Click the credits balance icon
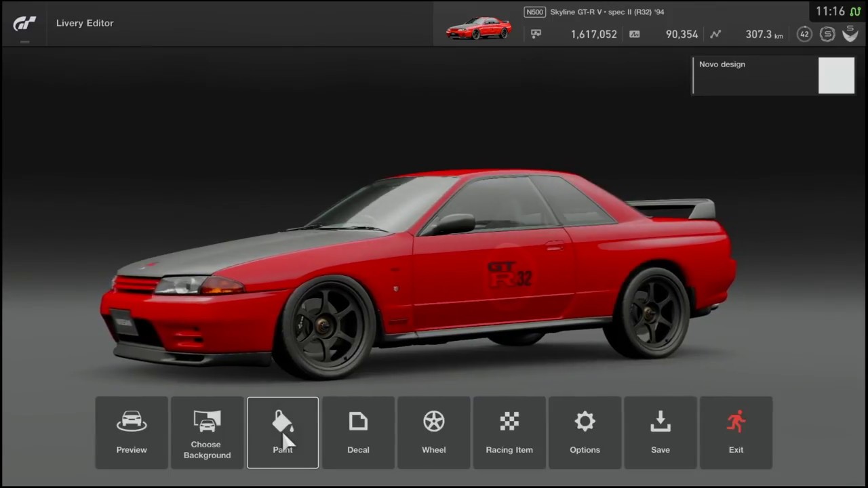The image size is (868, 488). (536, 34)
